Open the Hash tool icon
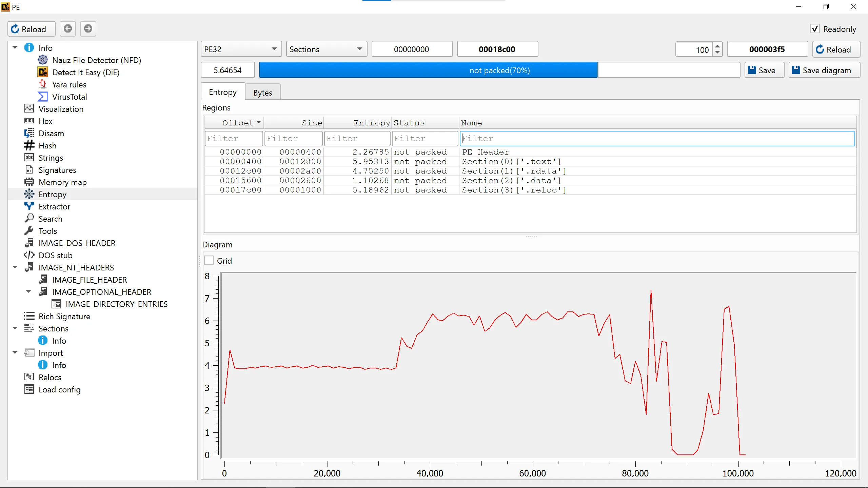The width and height of the screenshot is (868, 488). pyautogui.click(x=29, y=145)
